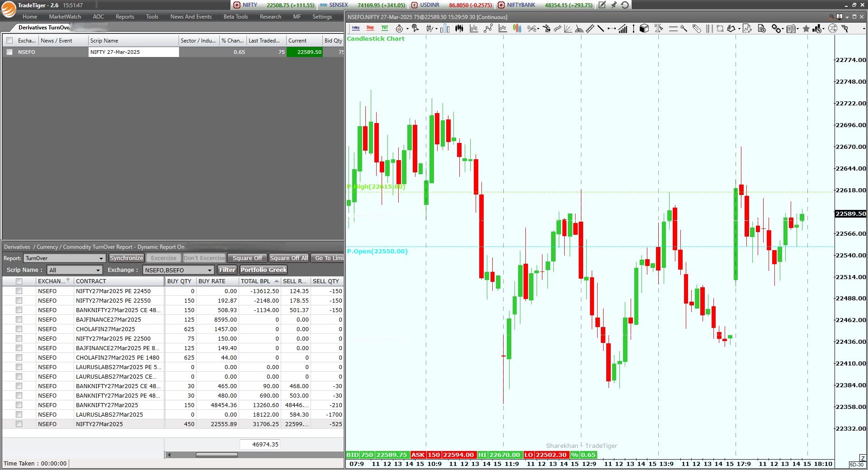Click the report scrollbar left arrow
Viewport: 868px width, 470px height.
click(169, 455)
